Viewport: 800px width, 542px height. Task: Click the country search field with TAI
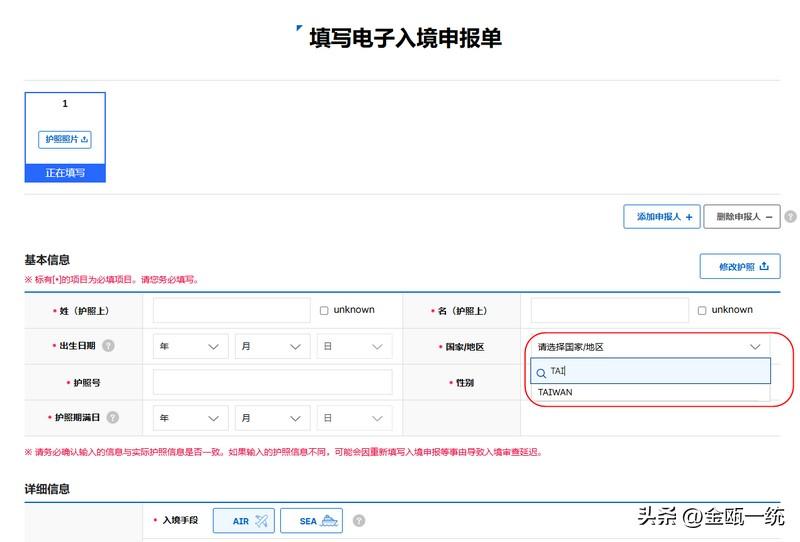(x=651, y=371)
